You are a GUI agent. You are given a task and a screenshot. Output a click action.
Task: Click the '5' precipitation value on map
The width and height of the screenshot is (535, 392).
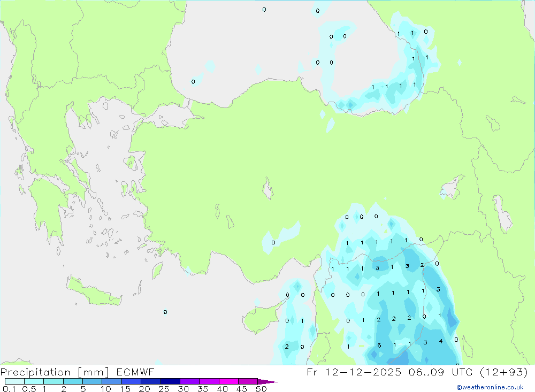(x=379, y=345)
